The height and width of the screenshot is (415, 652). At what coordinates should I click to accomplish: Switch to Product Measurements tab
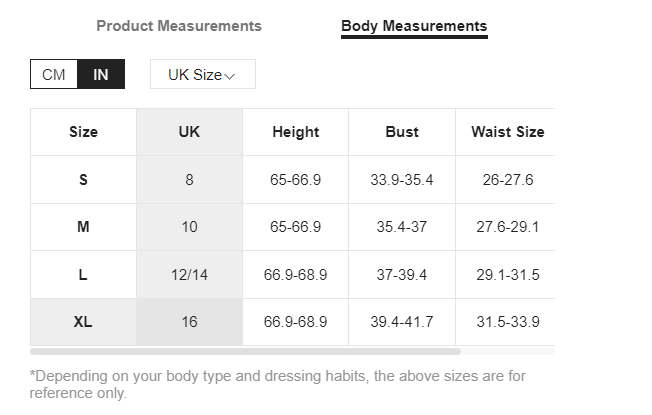pyautogui.click(x=179, y=26)
